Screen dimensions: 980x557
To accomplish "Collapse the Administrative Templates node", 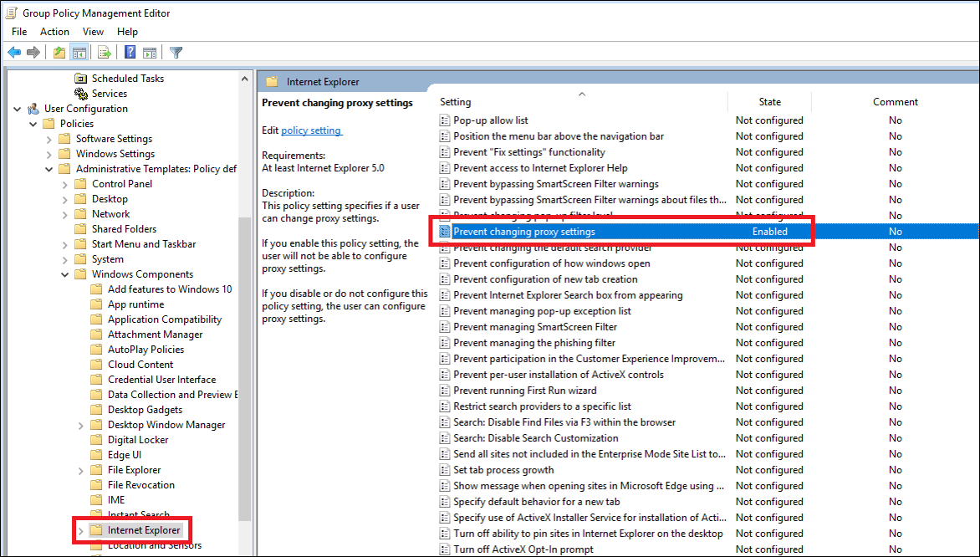I will pos(48,169).
